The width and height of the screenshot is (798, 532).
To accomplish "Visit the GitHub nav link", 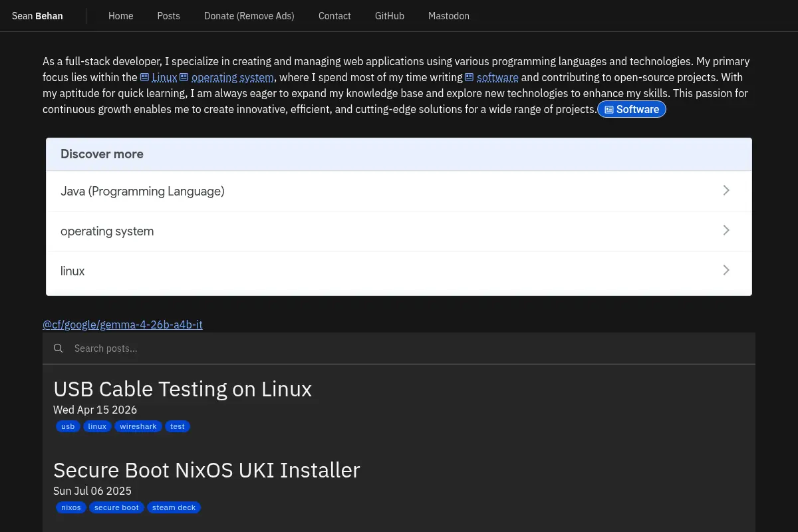I will point(390,16).
